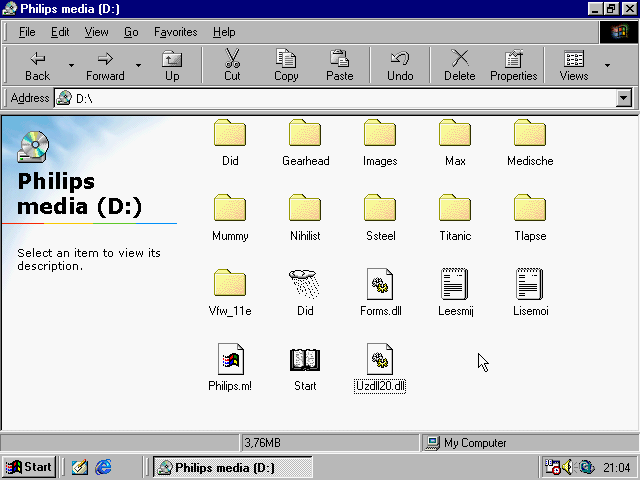Expand the Back history dropdown arrow
Image resolution: width=640 pixels, height=480 pixels.
71,66
